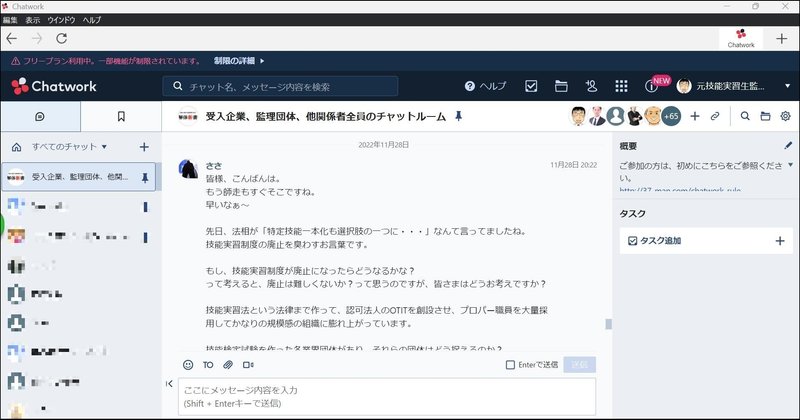Add a new tab with plus button
This screenshot has width=800, height=420.
coord(781,38)
